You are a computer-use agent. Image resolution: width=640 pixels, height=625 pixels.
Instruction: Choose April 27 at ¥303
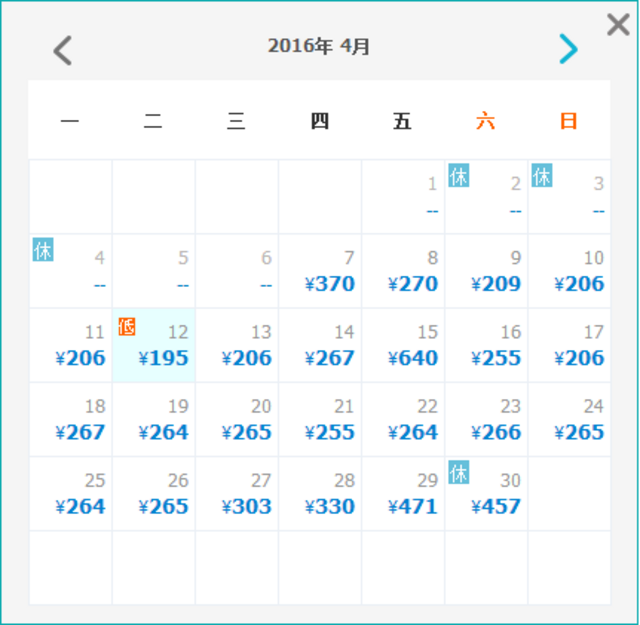click(237, 494)
